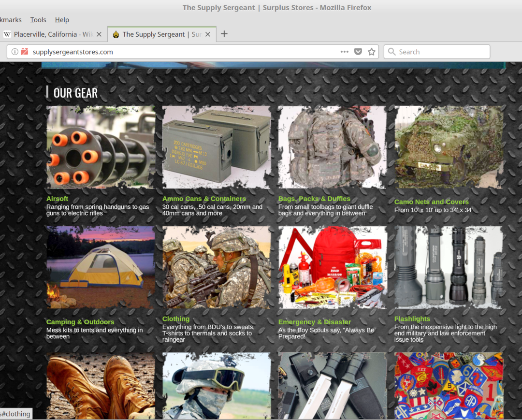Open the Tools menu

point(38,20)
